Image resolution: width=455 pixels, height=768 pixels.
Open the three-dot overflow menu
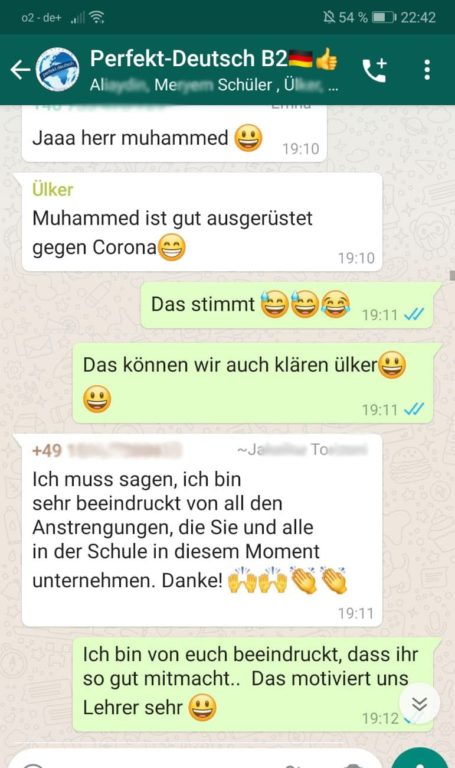tap(427, 70)
